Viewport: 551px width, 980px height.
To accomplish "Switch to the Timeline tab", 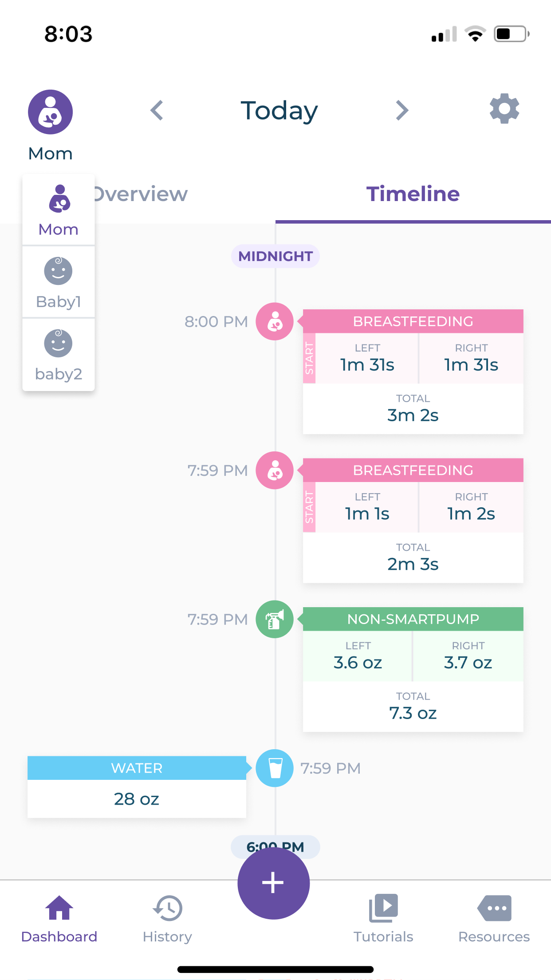I will click(x=413, y=194).
